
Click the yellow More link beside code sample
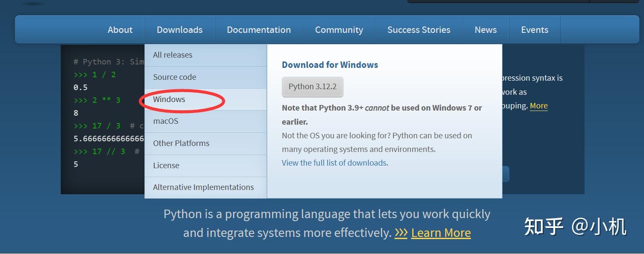coord(539,106)
